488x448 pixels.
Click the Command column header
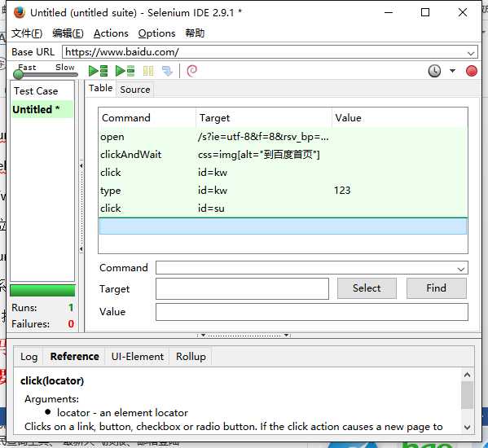click(x=147, y=118)
